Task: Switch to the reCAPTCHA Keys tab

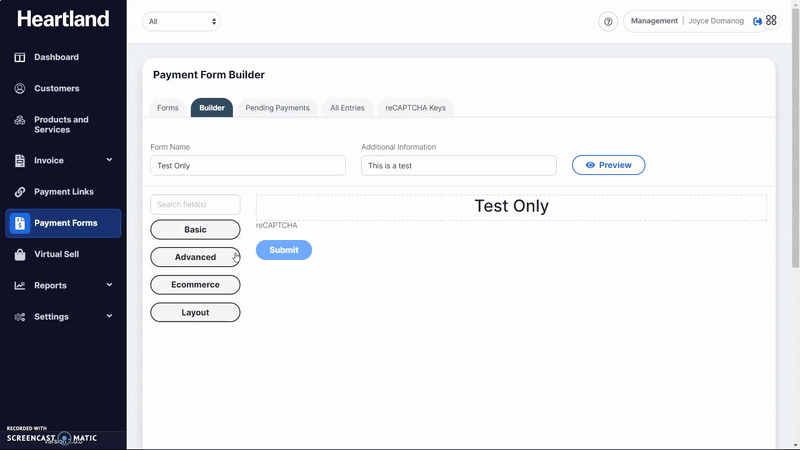Action: pyautogui.click(x=415, y=108)
